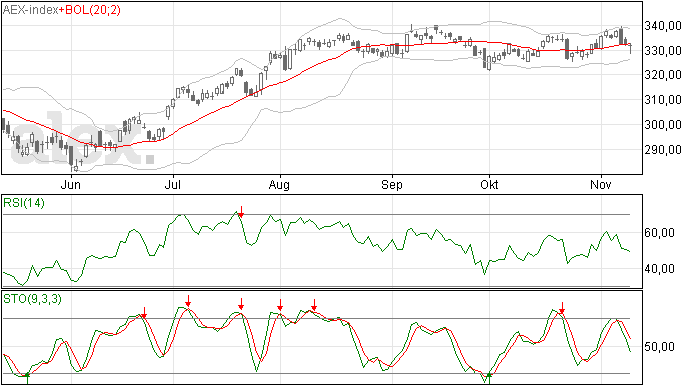Click the 60,00 RSI axis value
Image resolution: width=690 pixels, height=387 pixels.
659,232
